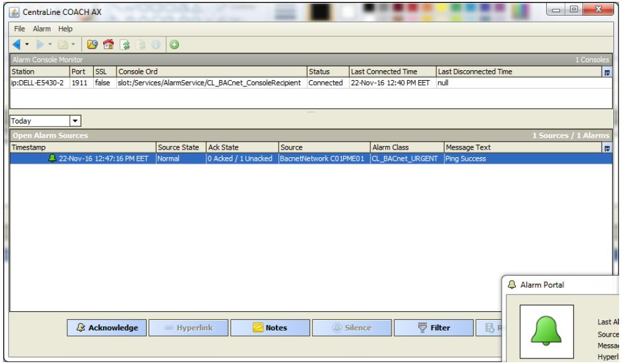The height and width of the screenshot is (364, 624).
Task: Click the greyed-out folder icon in the toolbar
Action: coord(63,45)
